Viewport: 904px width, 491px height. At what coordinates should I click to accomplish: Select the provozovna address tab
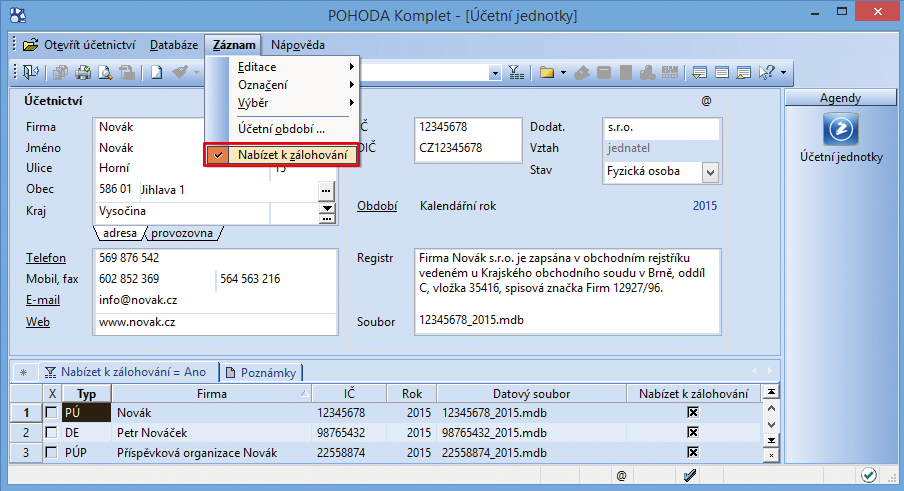[181, 233]
